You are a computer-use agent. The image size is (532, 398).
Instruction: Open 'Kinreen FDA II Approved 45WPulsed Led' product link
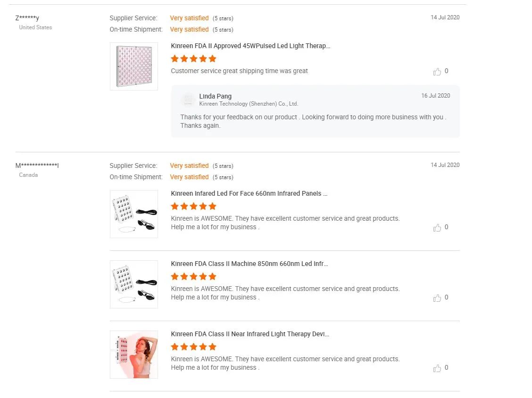250,46
